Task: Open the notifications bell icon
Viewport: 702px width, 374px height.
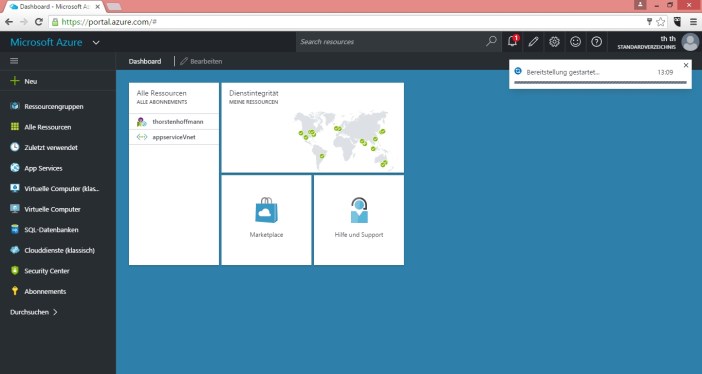Action: point(512,42)
